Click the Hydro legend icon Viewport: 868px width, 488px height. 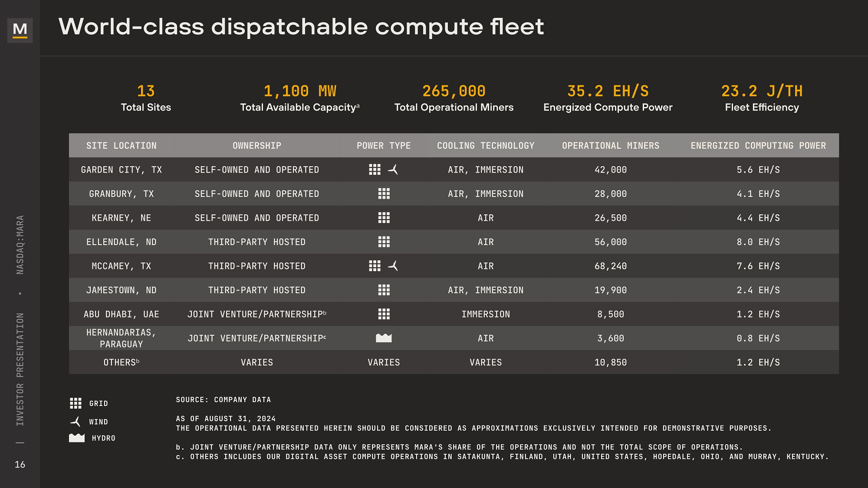(77, 438)
